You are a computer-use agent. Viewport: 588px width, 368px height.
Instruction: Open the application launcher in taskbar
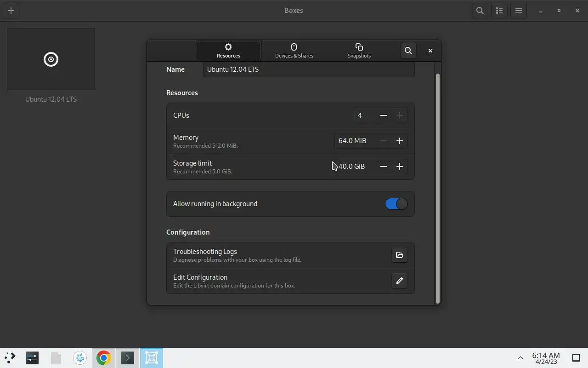pyautogui.click(x=10, y=357)
